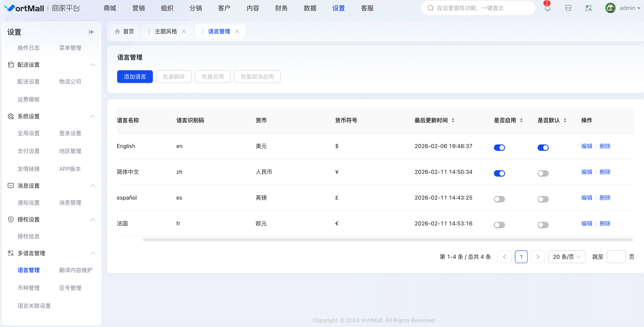Go to previous page arrow

click(x=505, y=257)
